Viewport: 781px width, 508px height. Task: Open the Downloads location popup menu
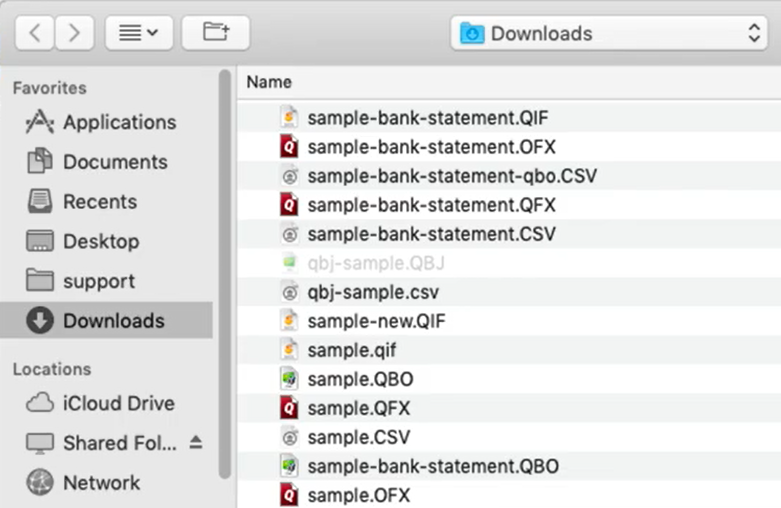click(x=609, y=33)
